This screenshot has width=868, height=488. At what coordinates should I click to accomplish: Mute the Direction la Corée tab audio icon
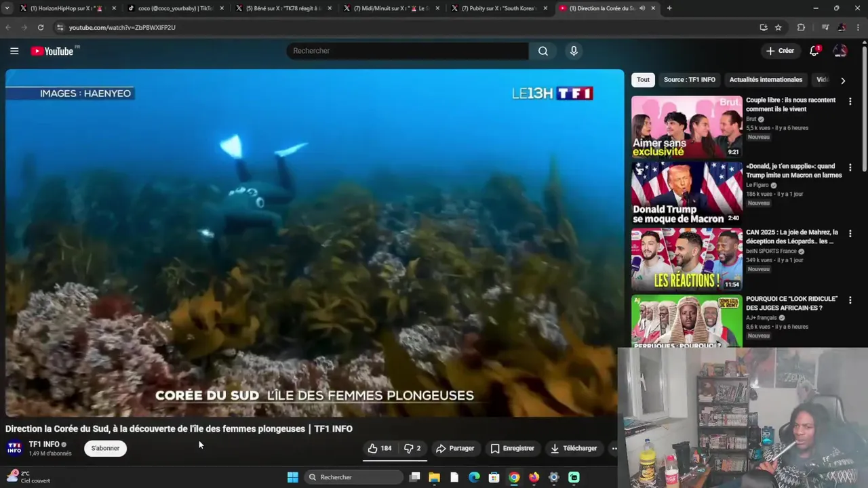(642, 8)
